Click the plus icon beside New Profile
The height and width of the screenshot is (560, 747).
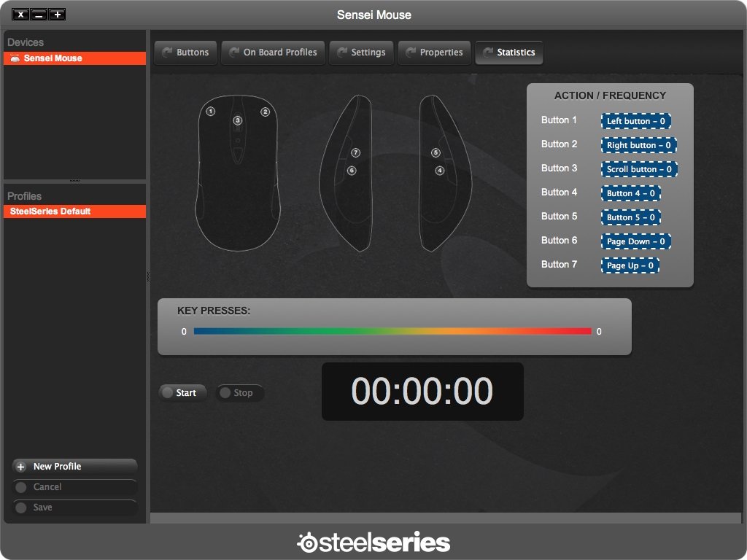(x=21, y=467)
